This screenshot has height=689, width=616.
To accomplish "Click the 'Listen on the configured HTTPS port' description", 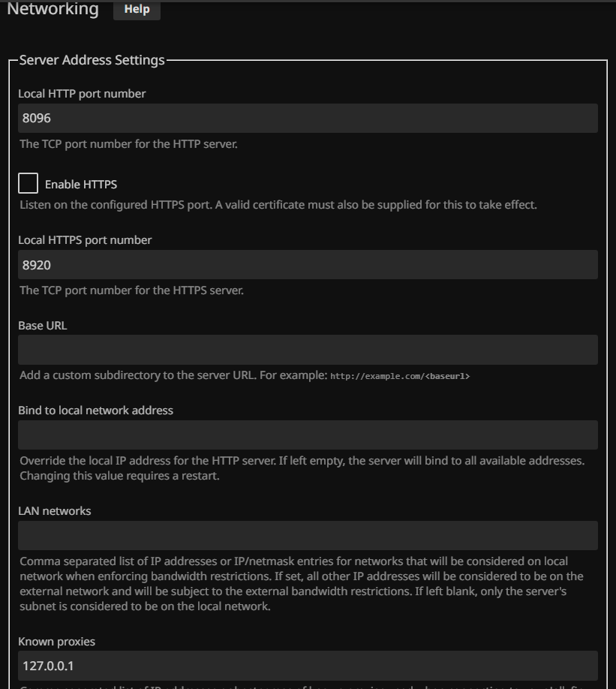I will pos(278,204).
